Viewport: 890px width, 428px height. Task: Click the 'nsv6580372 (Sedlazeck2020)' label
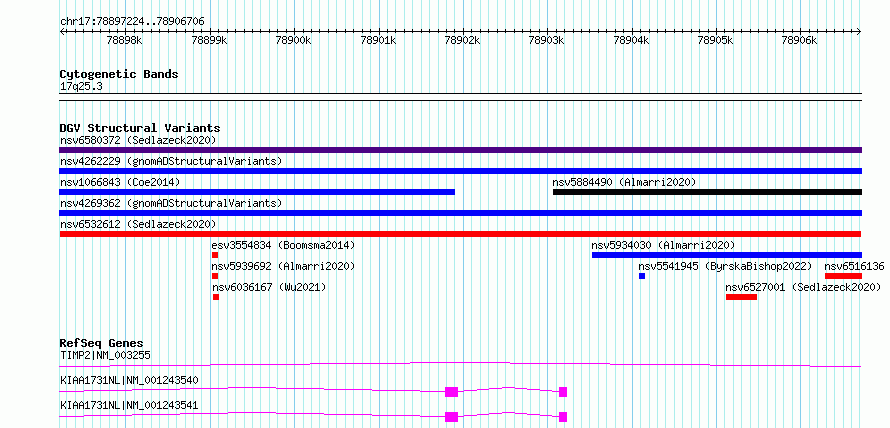(x=138, y=140)
